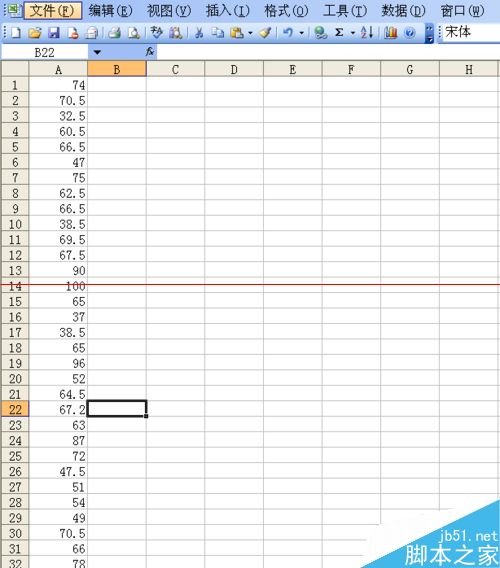The image size is (500, 568).
Task: Click the Paste clipboard icon
Action: (237, 33)
